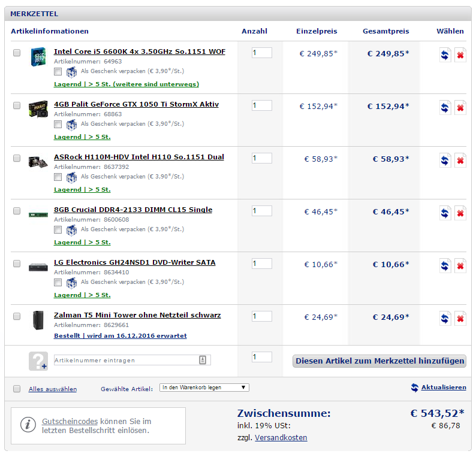The width and height of the screenshot is (476, 457).
Task: Open the ASRock H110M-HDV product link
Action: (x=139, y=157)
